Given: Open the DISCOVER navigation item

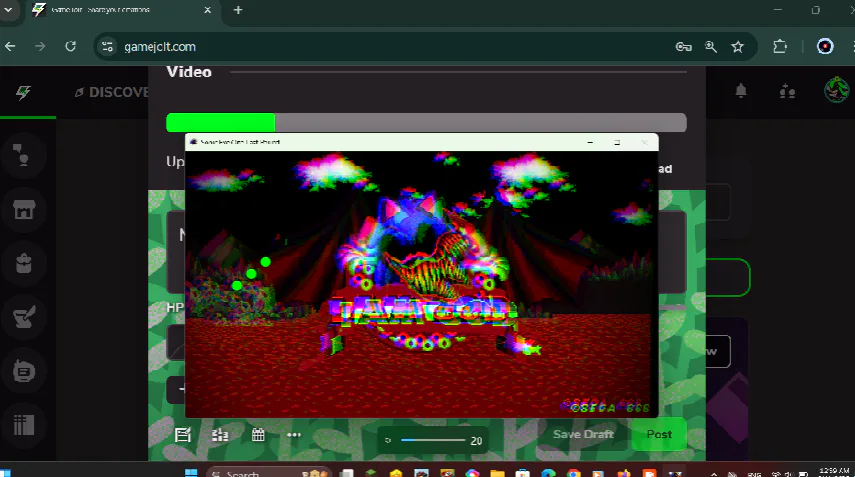Looking at the screenshot, I should [112, 92].
